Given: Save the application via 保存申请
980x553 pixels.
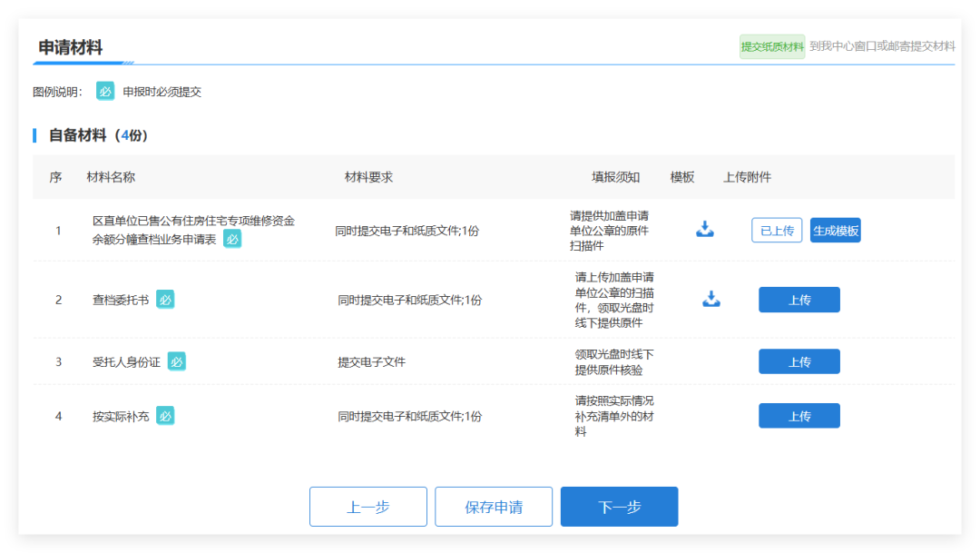Looking at the screenshot, I should point(494,507).
